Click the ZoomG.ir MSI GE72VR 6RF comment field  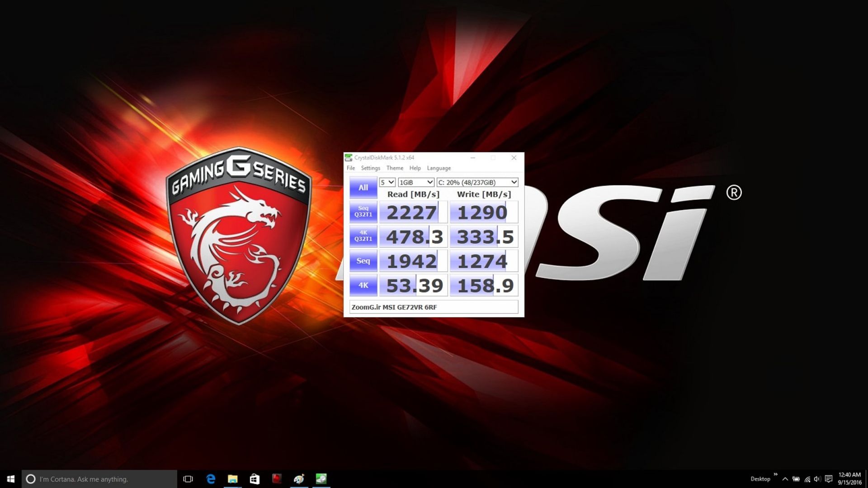pos(434,307)
